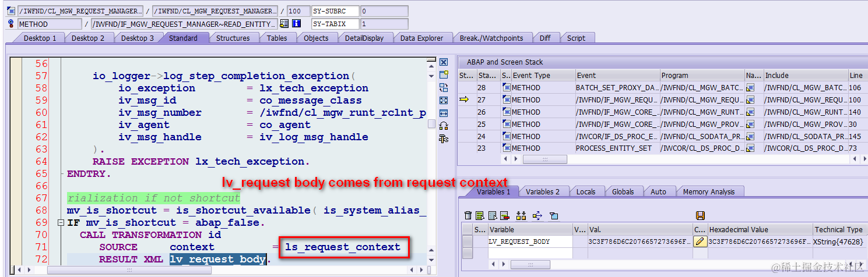The height and width of the screenshot is (277, 868).
Task: Click the LV_REQUEST_BODY variable name cell
Action: click(x=529, y=242)
